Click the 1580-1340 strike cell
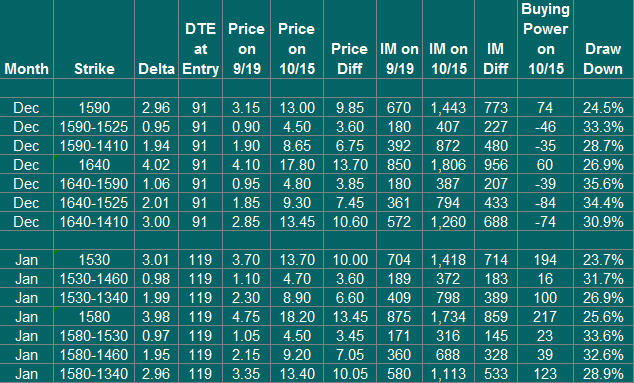This screenshot has height=383, width=634. [x=94, y=374]
